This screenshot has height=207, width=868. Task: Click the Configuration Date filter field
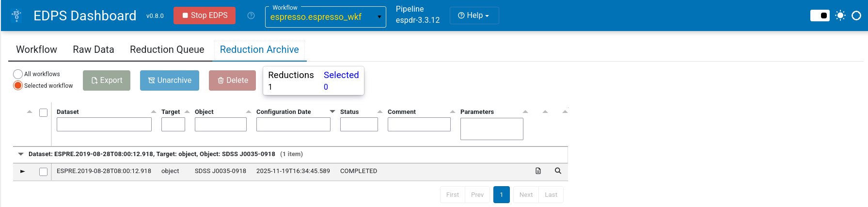[293, 125]
